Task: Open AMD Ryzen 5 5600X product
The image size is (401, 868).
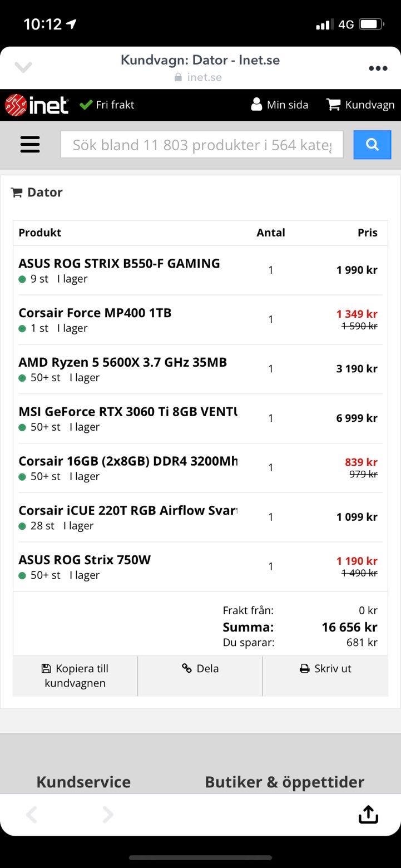Action: click(x=123, y=362)
